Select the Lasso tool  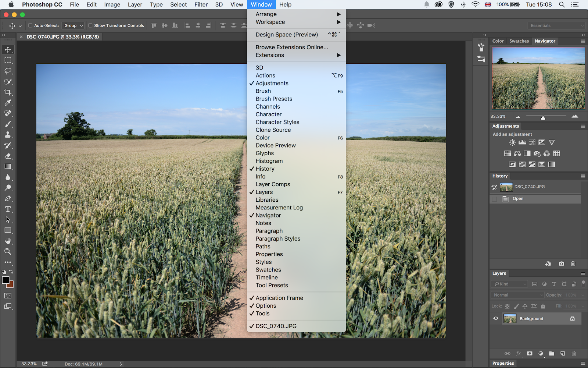(8, 71)
